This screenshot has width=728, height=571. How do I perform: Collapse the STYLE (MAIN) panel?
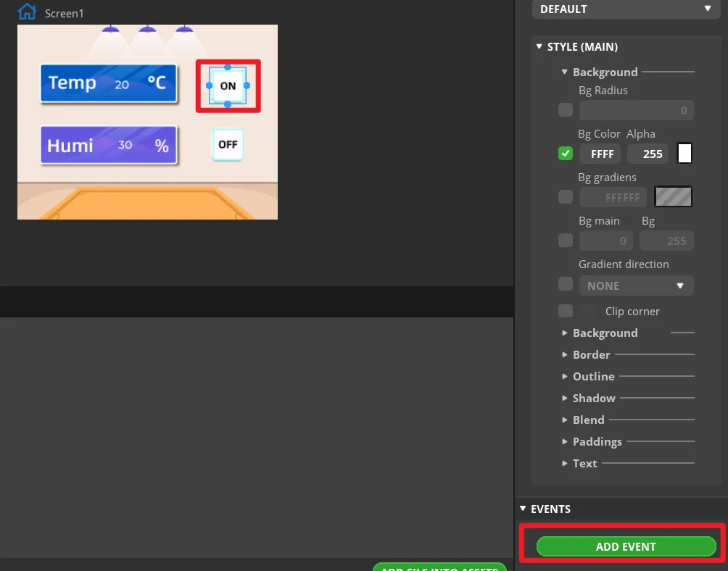tap(539, 47)
